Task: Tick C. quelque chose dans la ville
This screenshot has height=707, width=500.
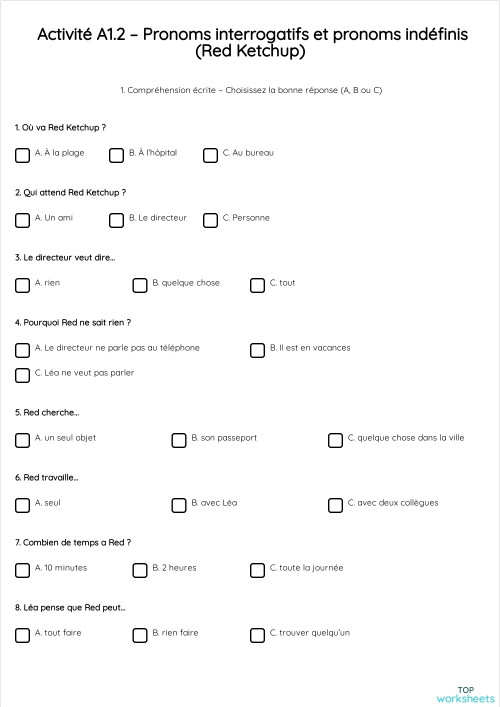Action: 335,441
